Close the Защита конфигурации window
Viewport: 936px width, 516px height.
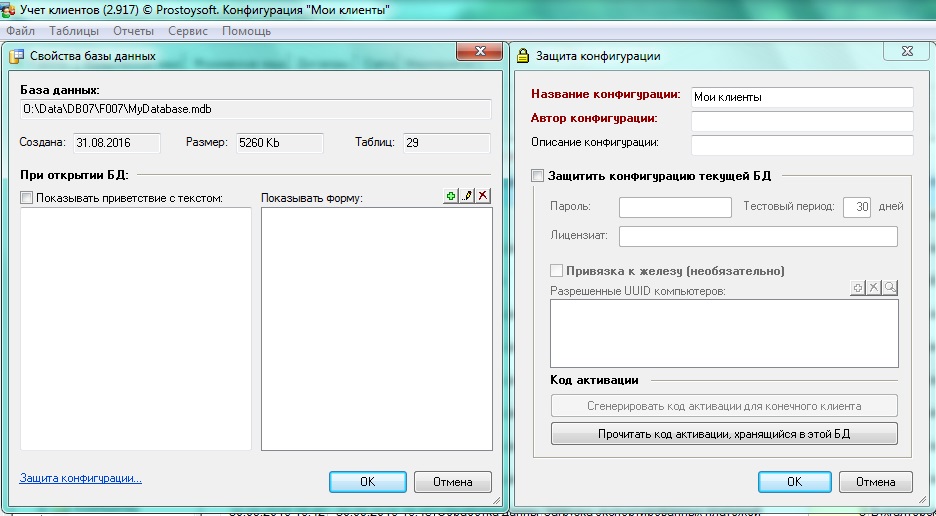coord(907,51)
